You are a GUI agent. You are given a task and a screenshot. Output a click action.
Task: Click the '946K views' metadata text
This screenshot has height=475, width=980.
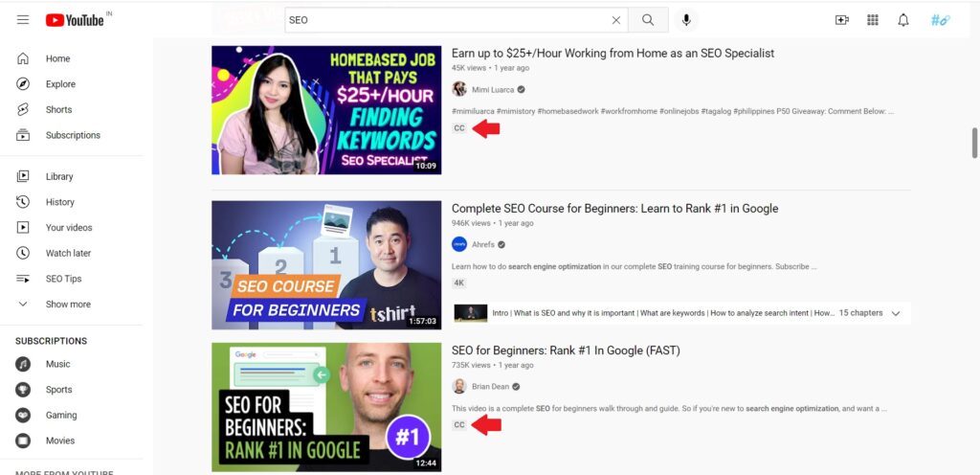coord(471,223)
